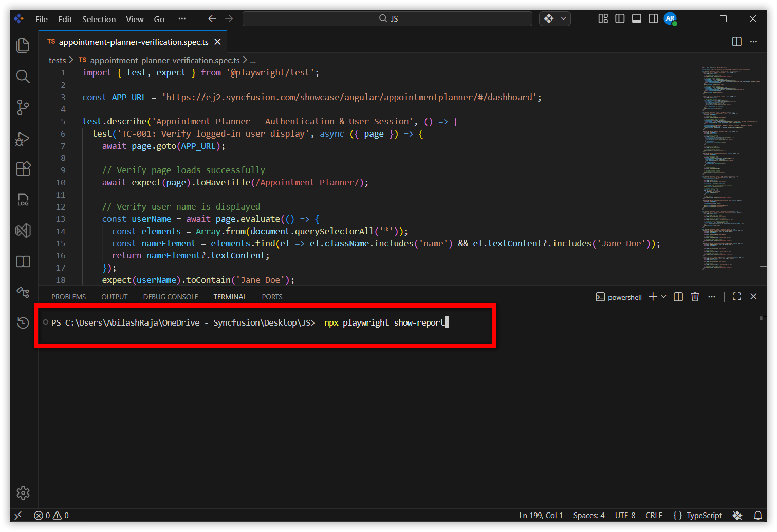Screen dimensions: 777x532
Task: Open the Source Control view
Action: coord(23,107)
